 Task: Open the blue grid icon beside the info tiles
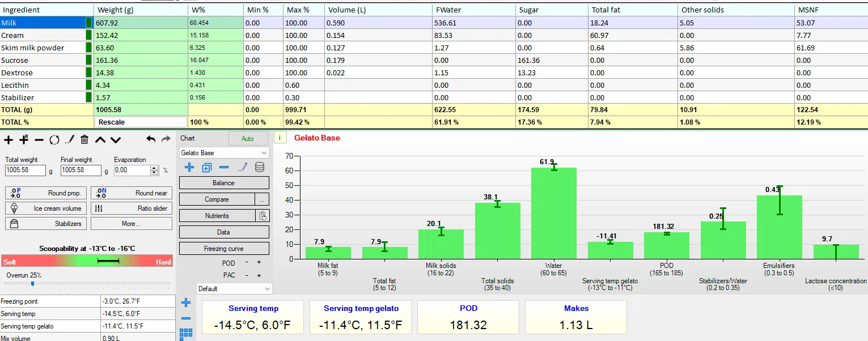coord(185,335)
